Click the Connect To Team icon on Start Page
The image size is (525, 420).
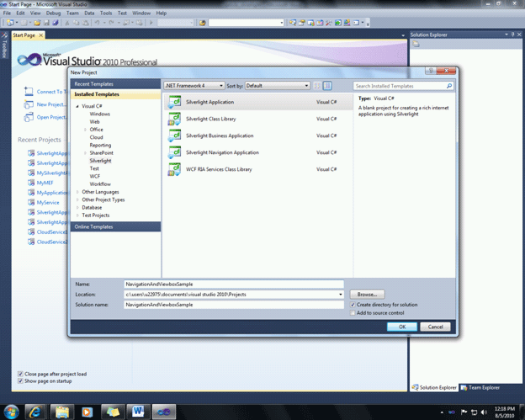coord(29,91)
